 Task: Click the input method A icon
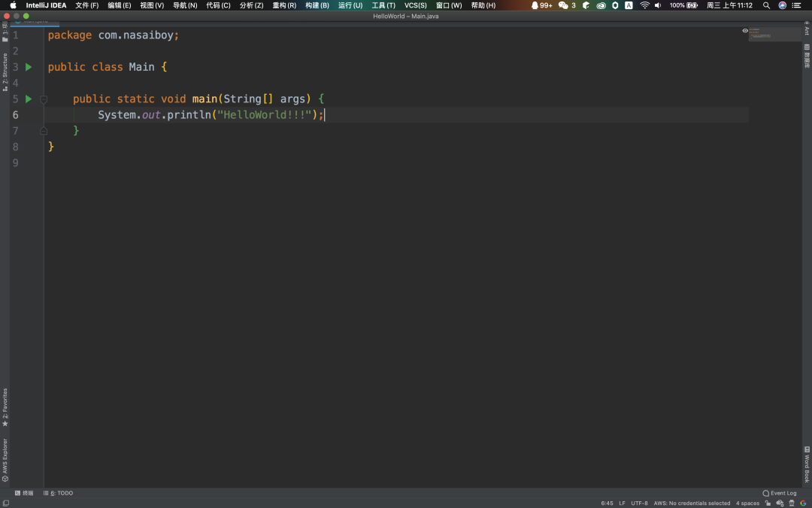(629, 5)
